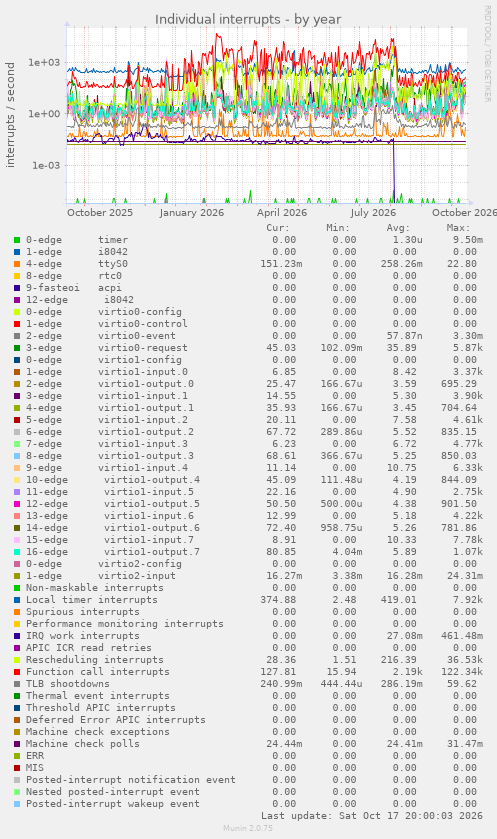497x839 pixels.
Task: Click the '461.48m' max for IRQ work interrupts
Action: click(462, 636)
